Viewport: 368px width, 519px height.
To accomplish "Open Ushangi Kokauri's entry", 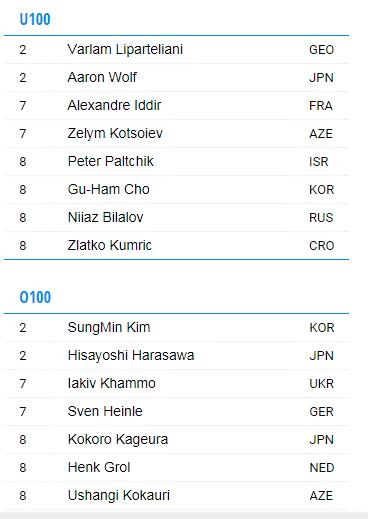I will (x=119, y=495).
